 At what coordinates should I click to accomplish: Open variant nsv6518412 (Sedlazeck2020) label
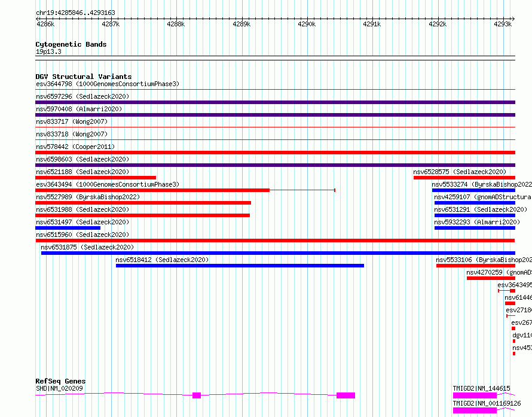coord(162,260)
